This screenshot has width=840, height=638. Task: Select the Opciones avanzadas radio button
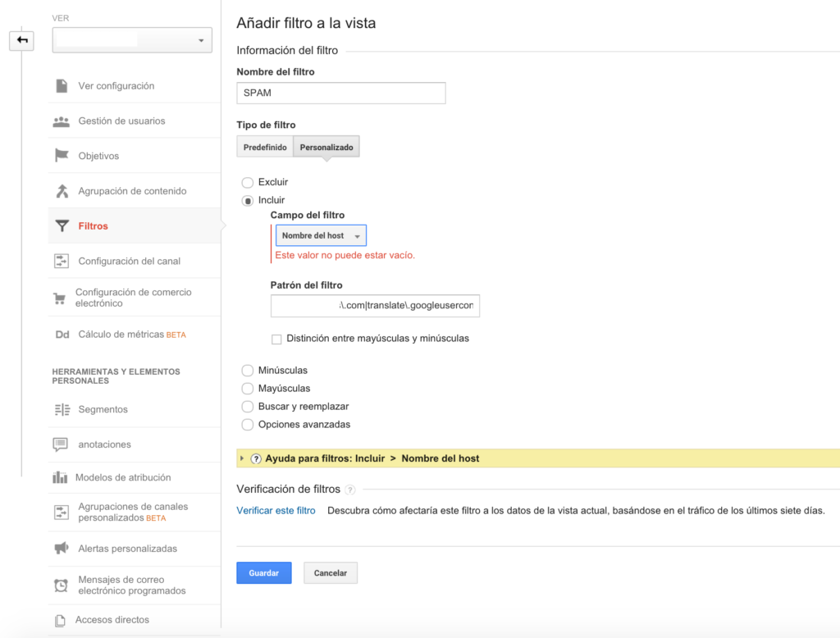tap(247, 424)
